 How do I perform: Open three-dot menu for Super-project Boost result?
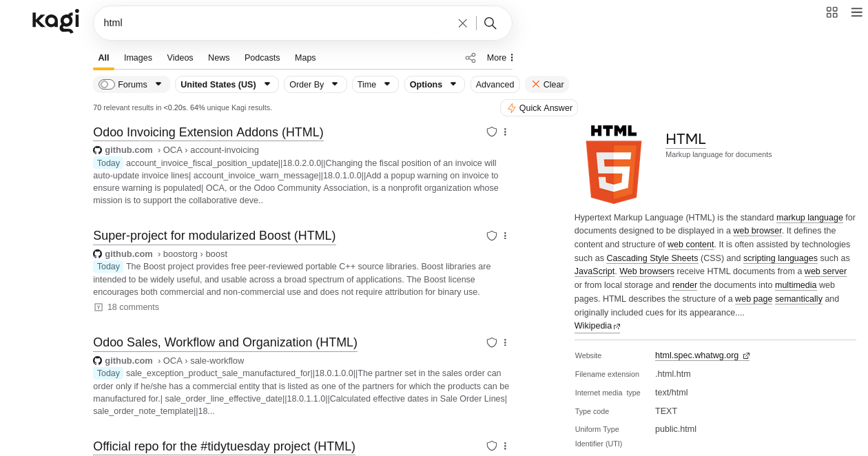505,236
